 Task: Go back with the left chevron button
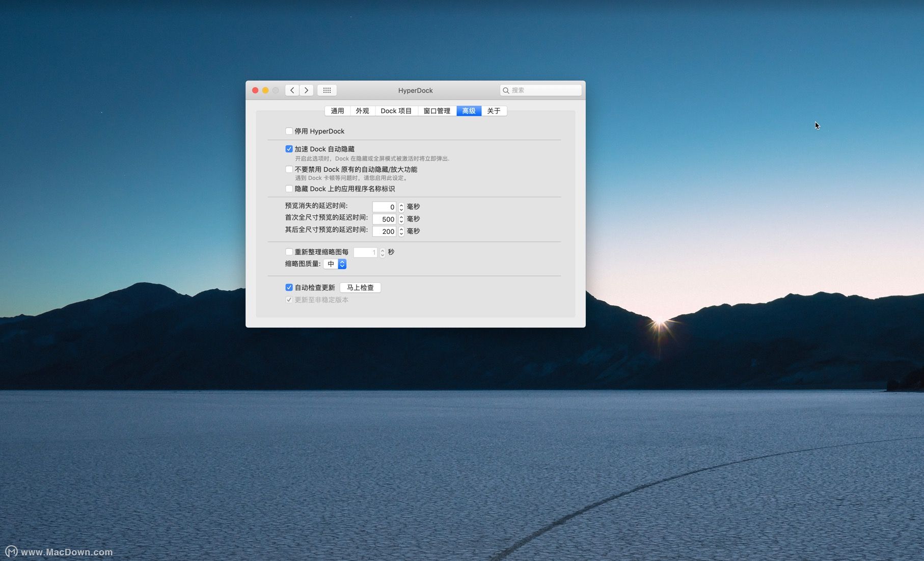pos(292,90)
